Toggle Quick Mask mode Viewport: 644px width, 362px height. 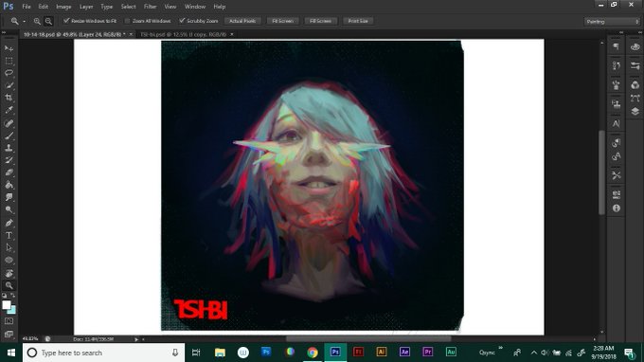click(x=9, y=321)
